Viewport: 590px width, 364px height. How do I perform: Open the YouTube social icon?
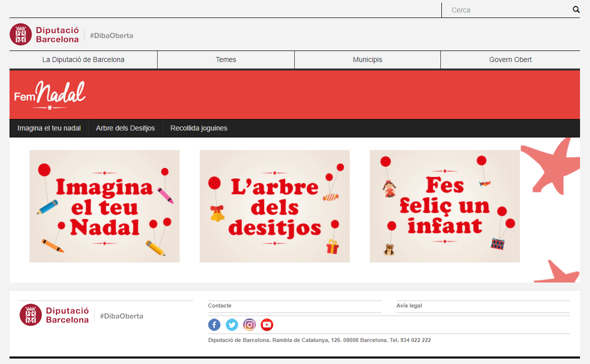coord(267,324)
